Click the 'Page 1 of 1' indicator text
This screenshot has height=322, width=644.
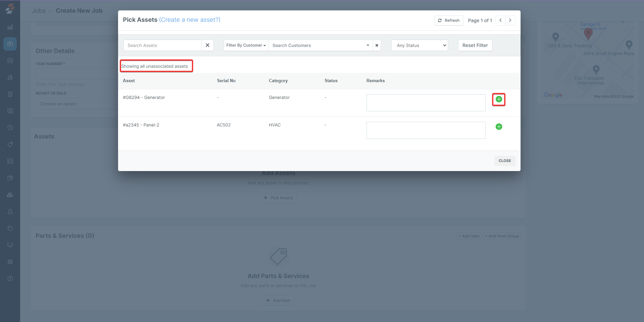click(480, 20)
